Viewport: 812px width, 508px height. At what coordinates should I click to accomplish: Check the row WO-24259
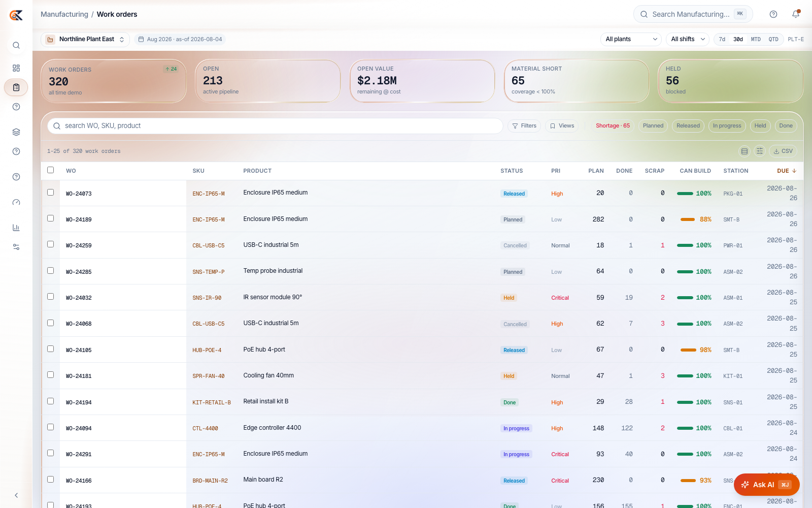[x=50, y=244]
